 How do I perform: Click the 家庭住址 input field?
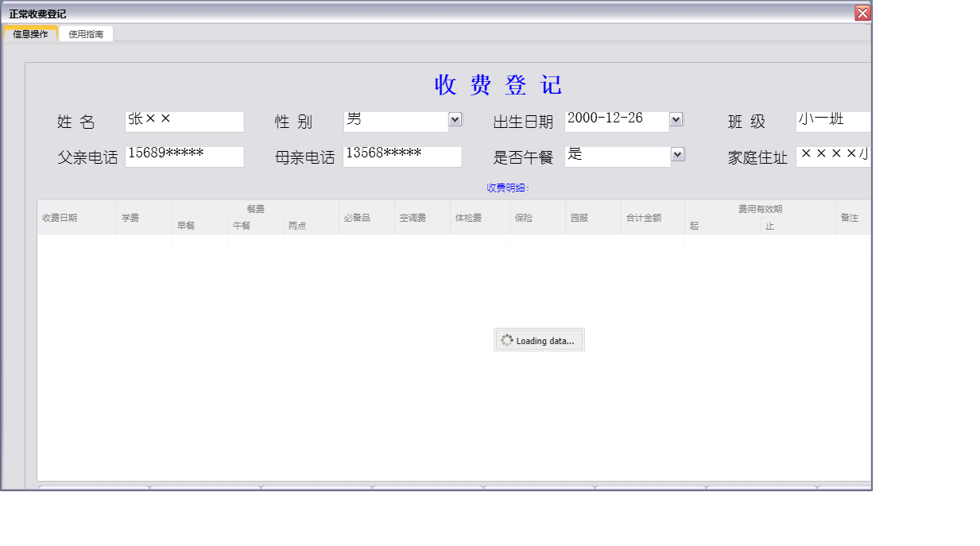(x=833, y=157)
